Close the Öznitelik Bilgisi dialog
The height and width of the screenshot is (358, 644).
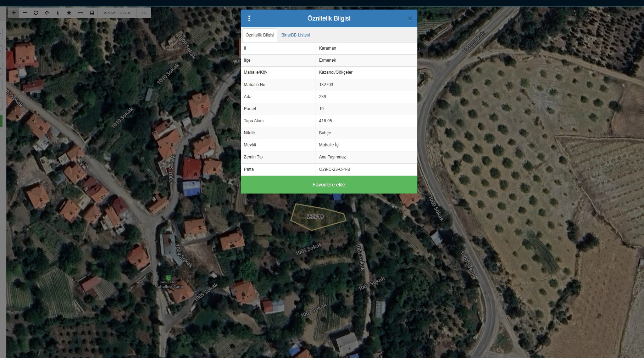tap(410, 18)
